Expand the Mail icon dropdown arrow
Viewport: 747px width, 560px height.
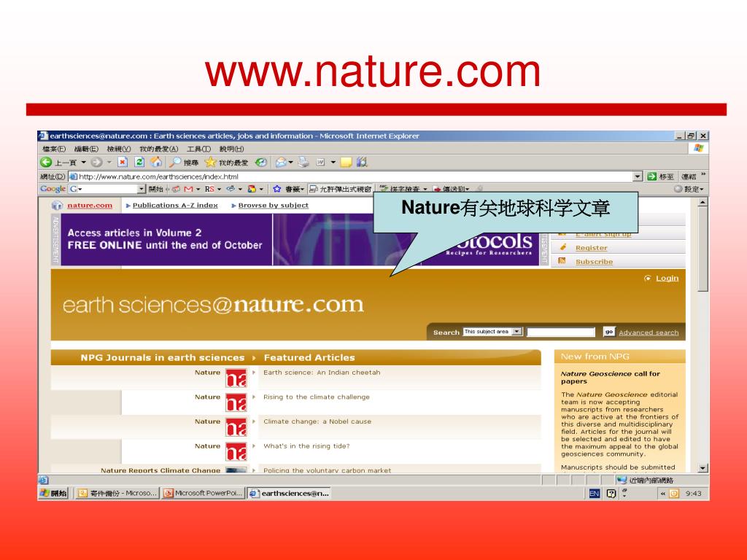(290, 163)
